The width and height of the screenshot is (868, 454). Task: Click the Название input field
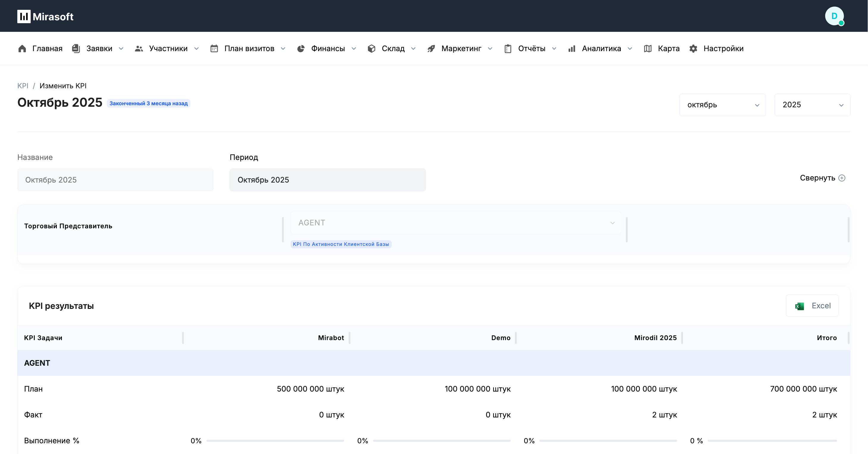click(115, 180)
